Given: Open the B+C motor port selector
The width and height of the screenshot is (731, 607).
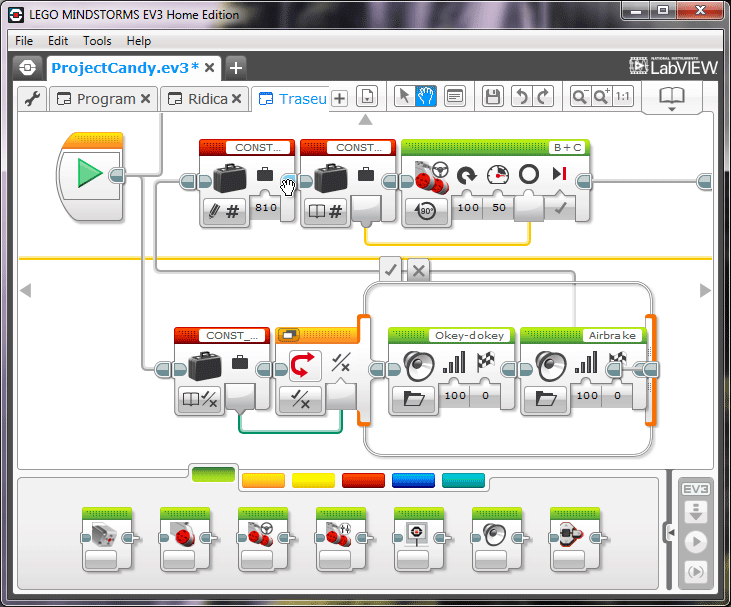Looking at the screenshot, I should tap(567, 147).
